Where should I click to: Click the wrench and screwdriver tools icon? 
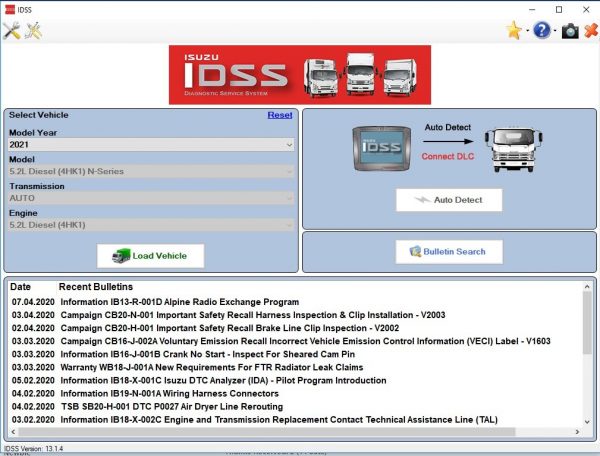[x=12, y=31]
